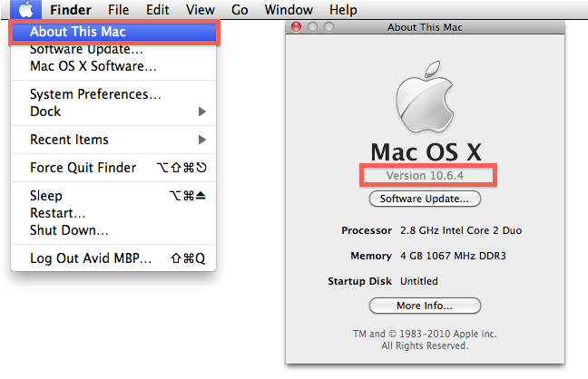Select Sleep from the Apple menu

pos(114,196)
